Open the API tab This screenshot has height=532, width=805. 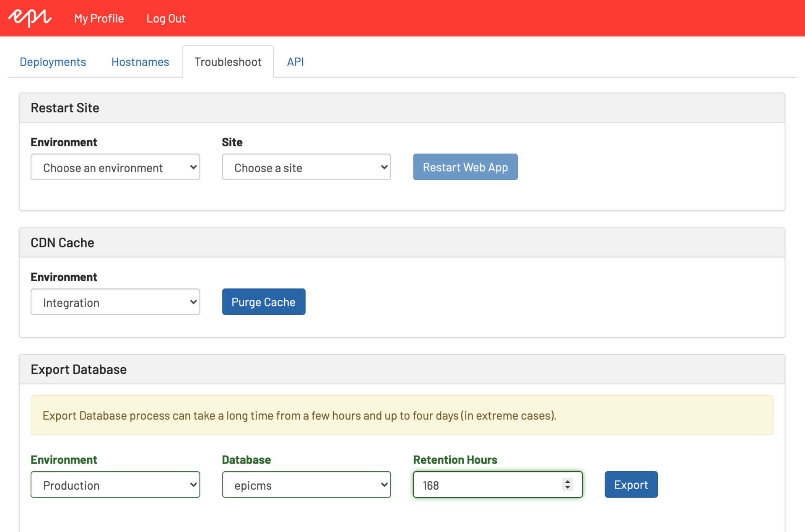point(295,62)
